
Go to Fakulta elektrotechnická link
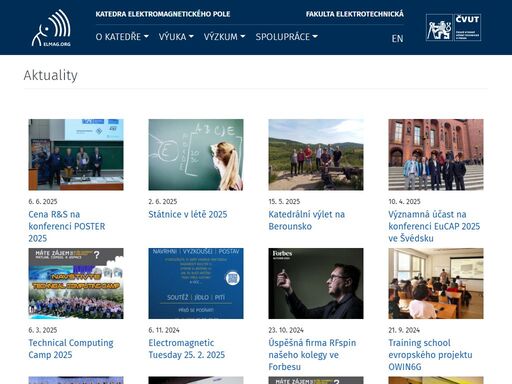[x=355, y=14]
